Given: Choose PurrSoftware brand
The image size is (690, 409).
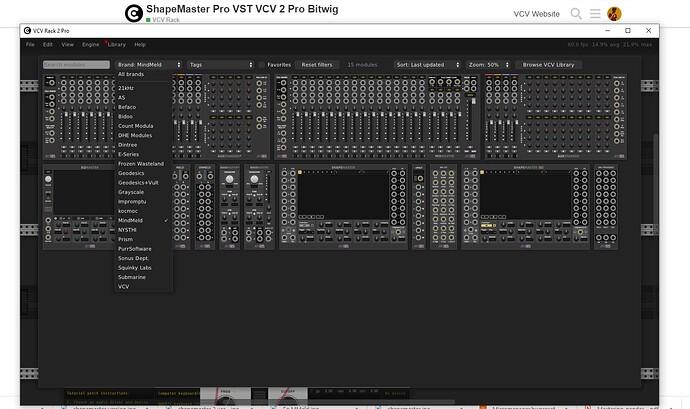Looking at the screenshot, I should 143,249.
